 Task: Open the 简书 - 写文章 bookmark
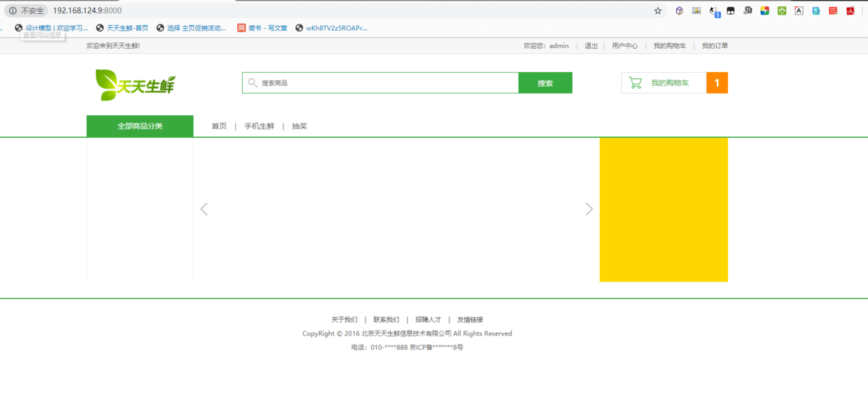(x=262, y=28)
